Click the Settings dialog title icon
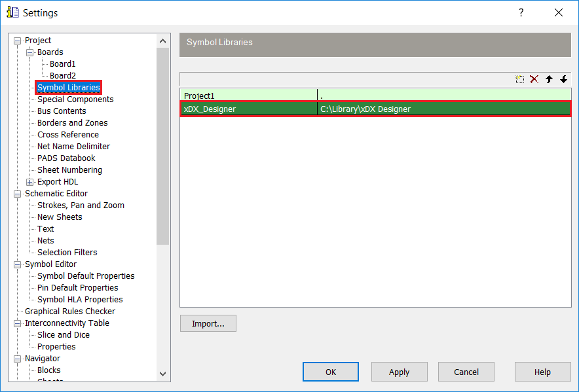 tap(12, 12)
